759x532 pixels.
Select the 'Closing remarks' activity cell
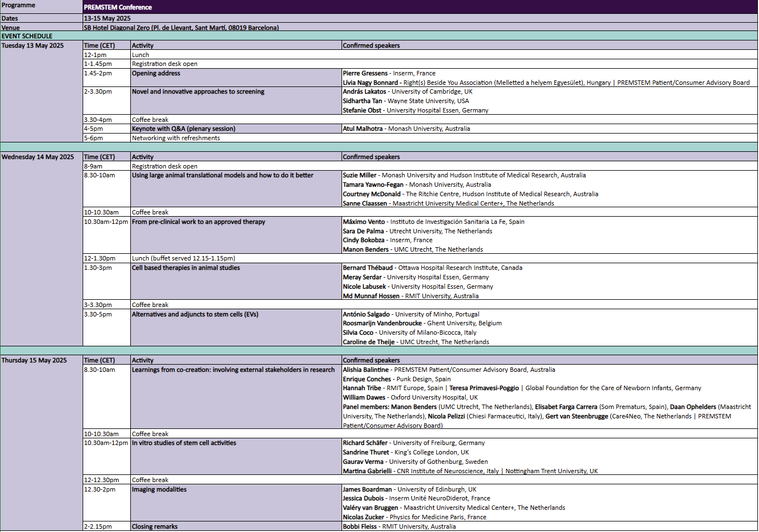[236, 526]
